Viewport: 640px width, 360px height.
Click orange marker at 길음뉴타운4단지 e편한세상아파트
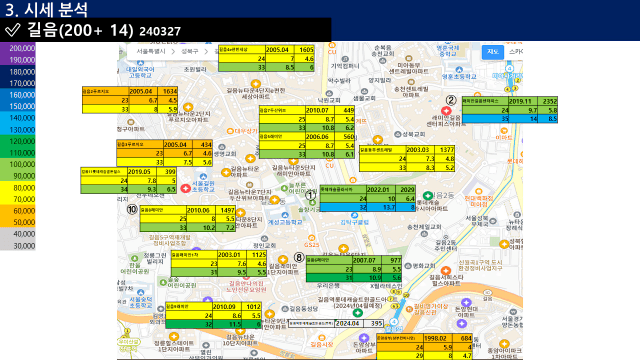click(x=256, y=84)
